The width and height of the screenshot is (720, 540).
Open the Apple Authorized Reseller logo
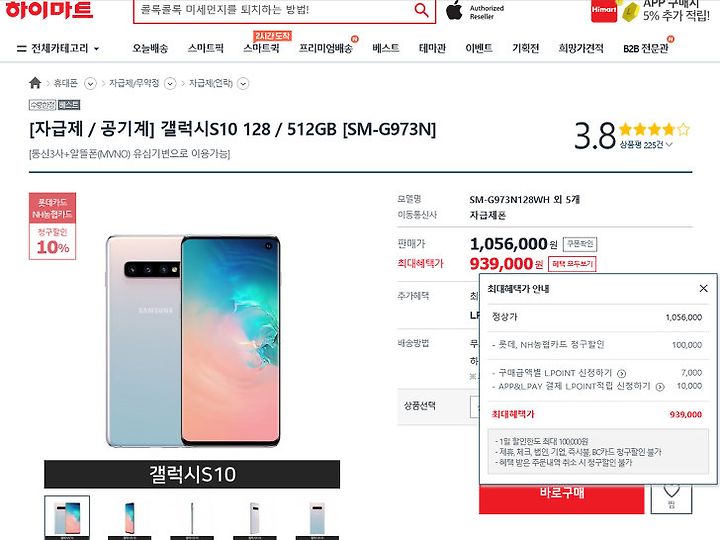tap(475, 11)
